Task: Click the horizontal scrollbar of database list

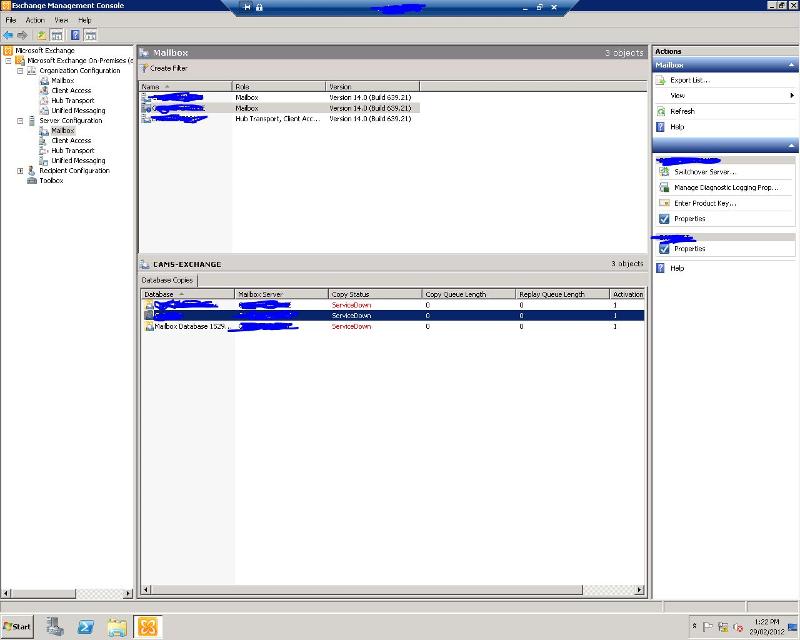Action: click(366, 590)
